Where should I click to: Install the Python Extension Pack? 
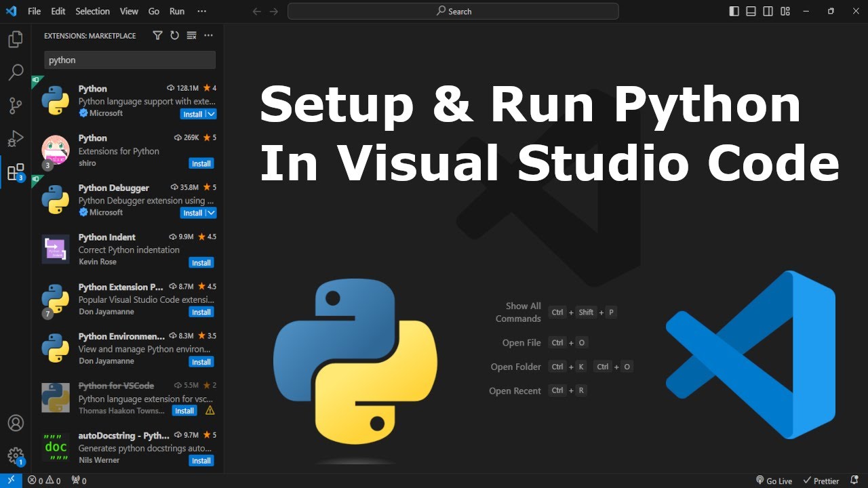201,312
